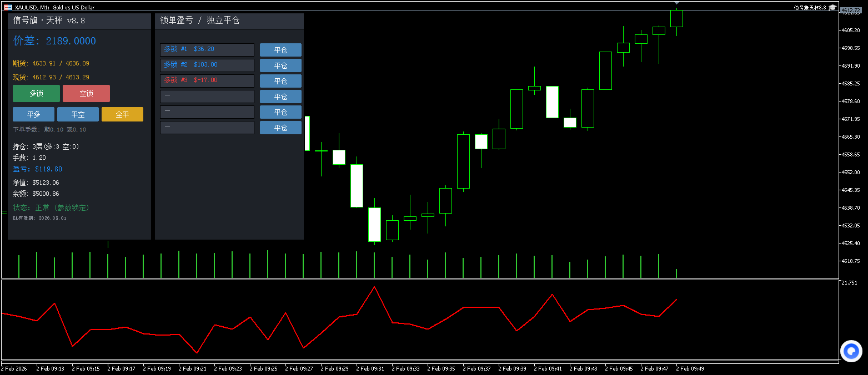This screenshot has width=868, height=375.
Task: Click 平仓 beside 多锁 #2 $103.00
Action: (x=280, y=65)
